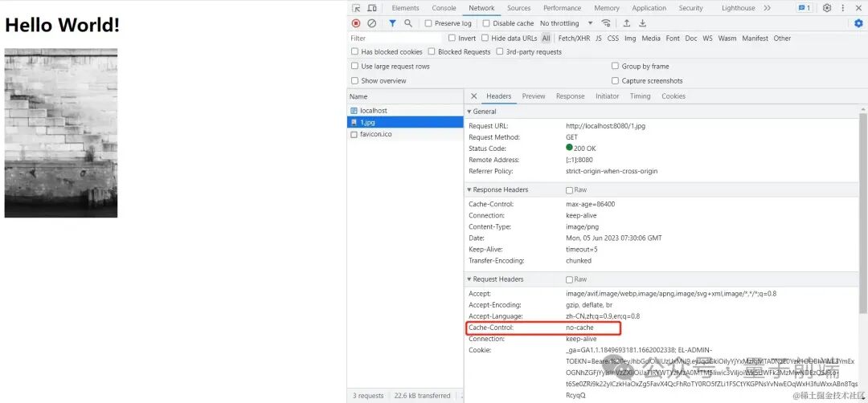
Task: Filter requests by Fetch/XHR
Action: click(574, 39)
